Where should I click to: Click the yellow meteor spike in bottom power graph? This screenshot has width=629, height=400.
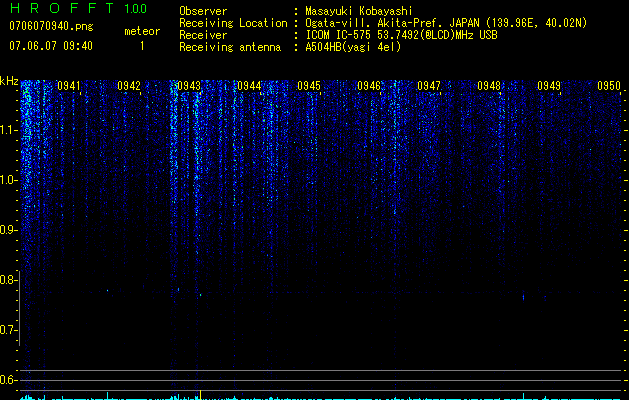coord(200,395)
